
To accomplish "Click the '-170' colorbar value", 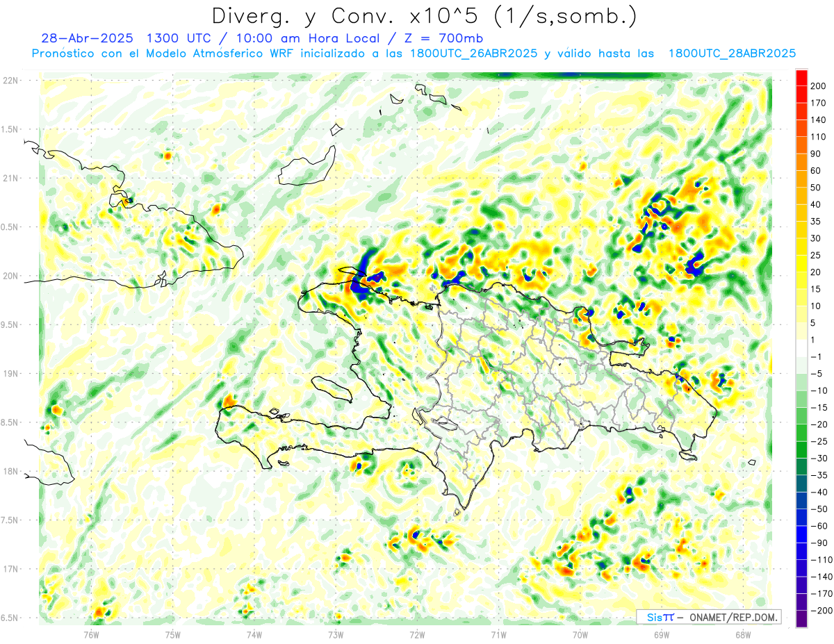I will 820,594.
